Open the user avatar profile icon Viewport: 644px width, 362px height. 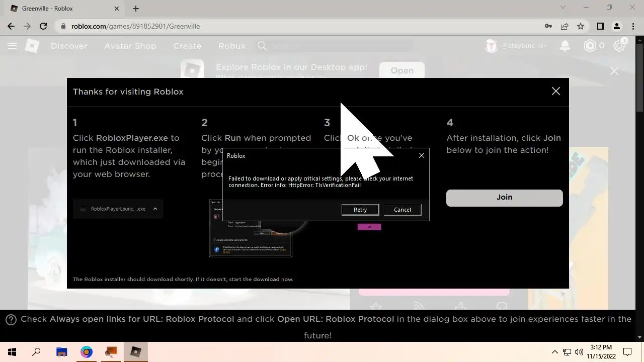(491, 46)
